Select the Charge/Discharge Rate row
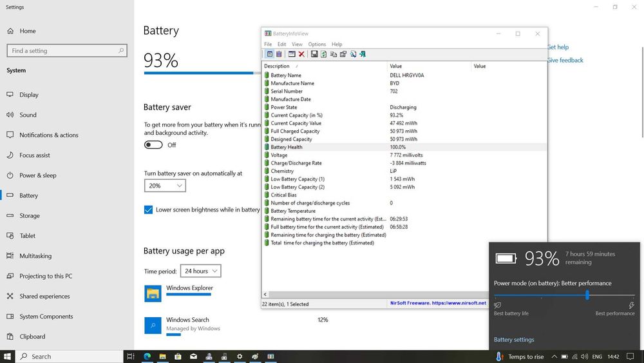 click(404, 163)
